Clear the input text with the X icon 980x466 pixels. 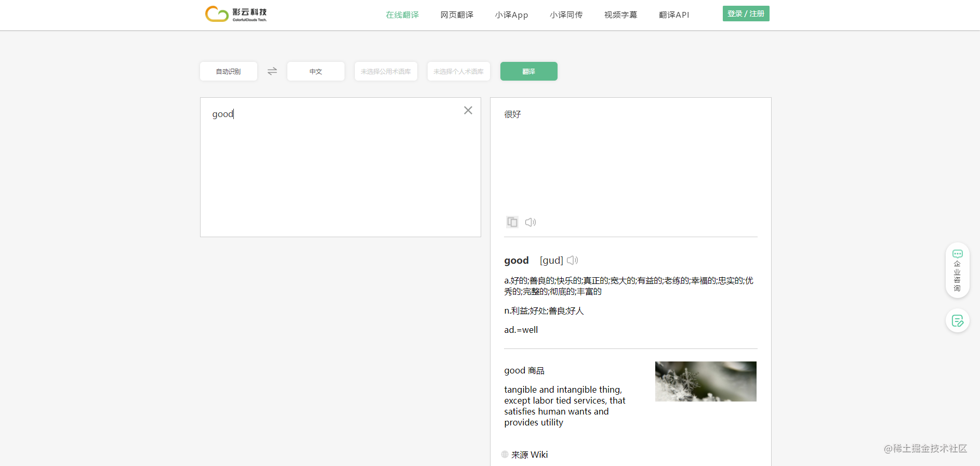468,110
